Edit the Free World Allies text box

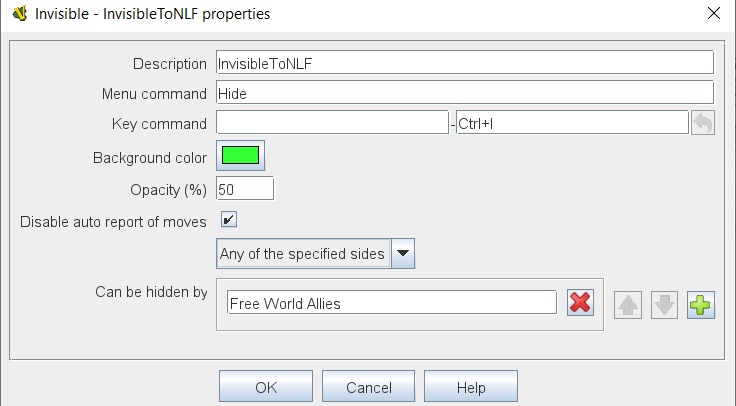(391, 303)
